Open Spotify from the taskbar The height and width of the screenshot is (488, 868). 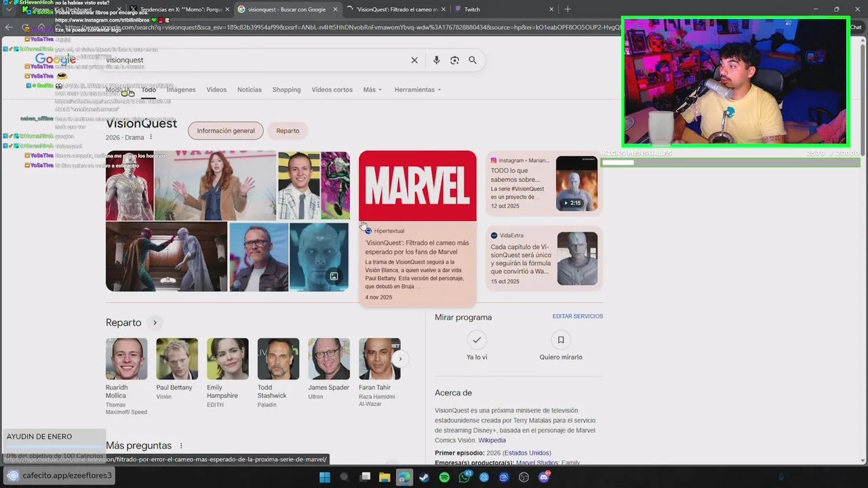444,477
